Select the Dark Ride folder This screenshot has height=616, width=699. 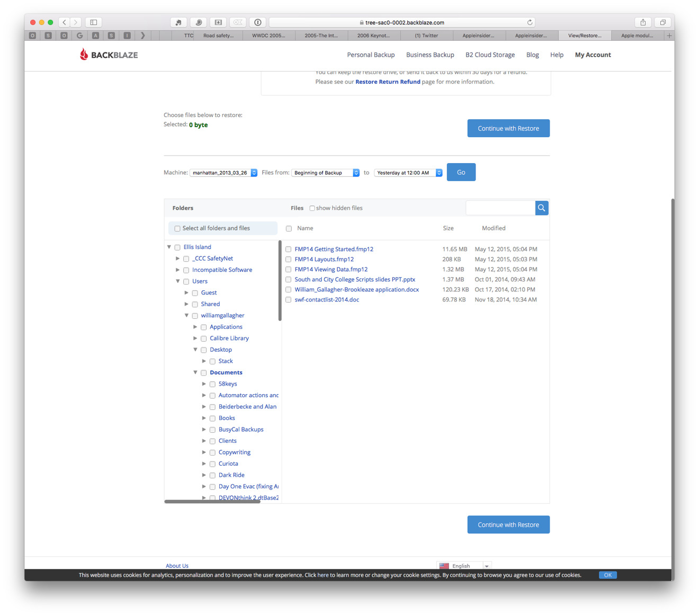[231, 475]
